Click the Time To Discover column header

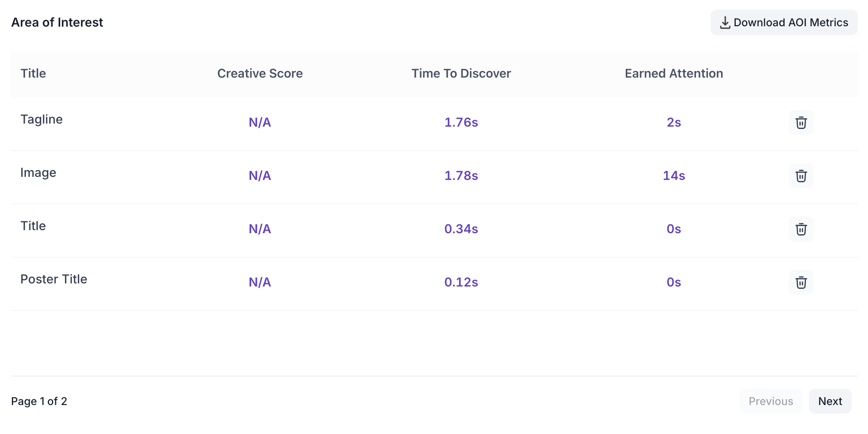(461, 73)
